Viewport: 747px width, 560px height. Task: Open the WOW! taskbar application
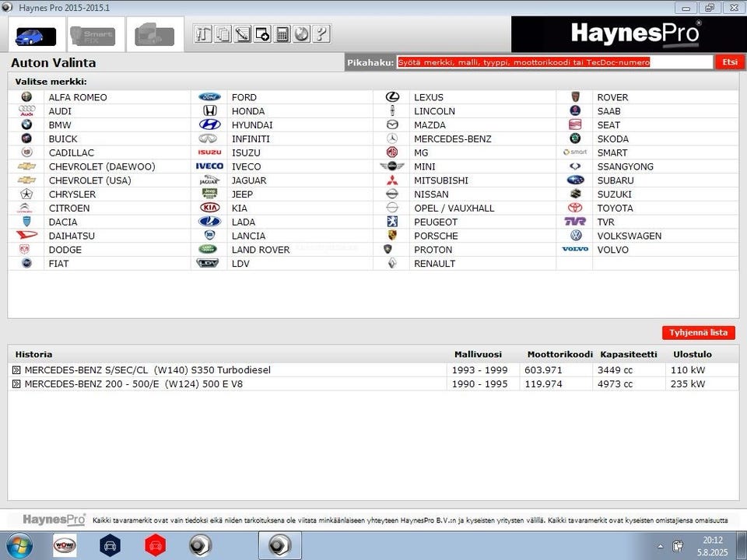pyautogui.click(x=65, y=546)
